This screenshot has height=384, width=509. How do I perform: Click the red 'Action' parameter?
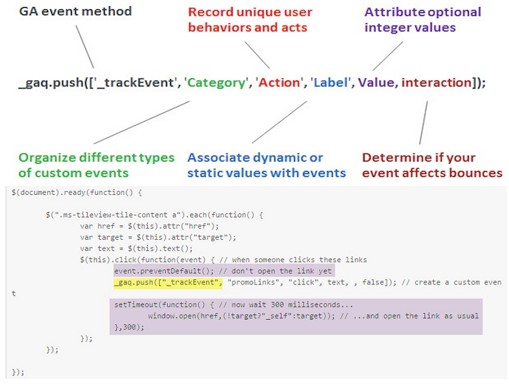pos(279,83)
